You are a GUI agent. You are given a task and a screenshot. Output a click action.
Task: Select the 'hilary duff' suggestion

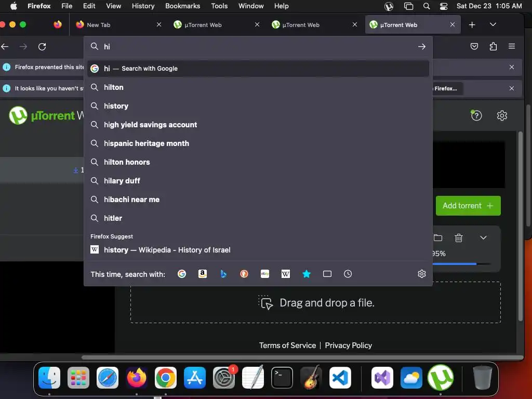coord(258,180)
